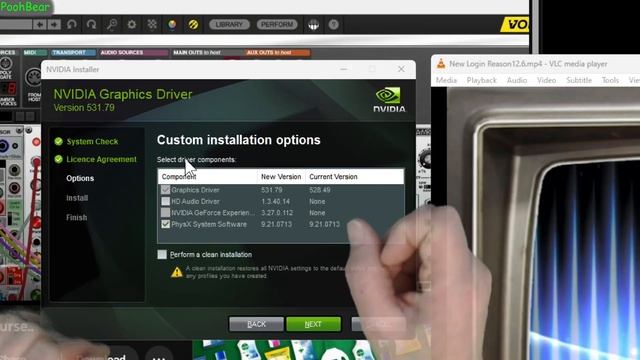Screen dimensions: 640x360
Task: Click the VLC cone icon in title bar
Action: 441,64
